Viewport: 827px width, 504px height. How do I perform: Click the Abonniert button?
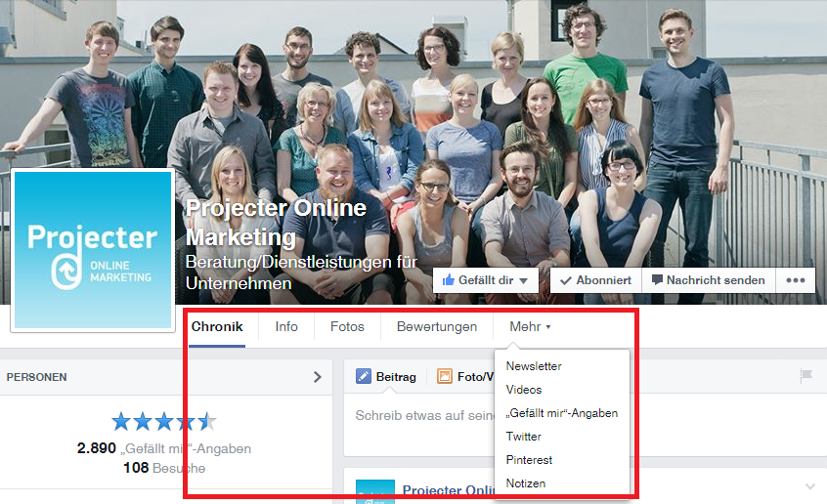[596, 280]
